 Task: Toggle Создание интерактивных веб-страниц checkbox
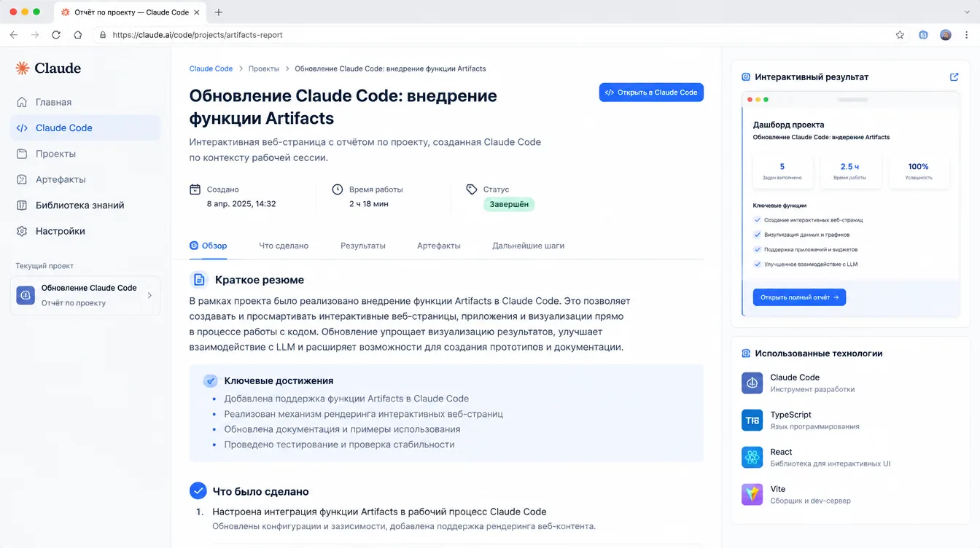click(x=757, y=220)
